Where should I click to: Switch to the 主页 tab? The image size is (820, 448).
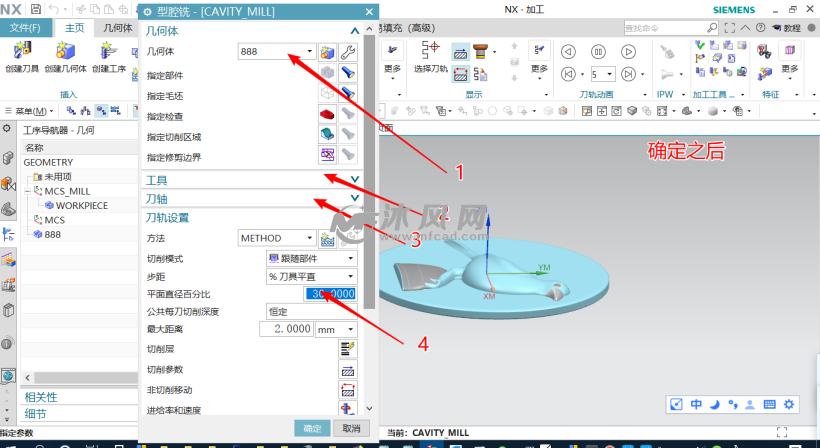pos(74,28)
